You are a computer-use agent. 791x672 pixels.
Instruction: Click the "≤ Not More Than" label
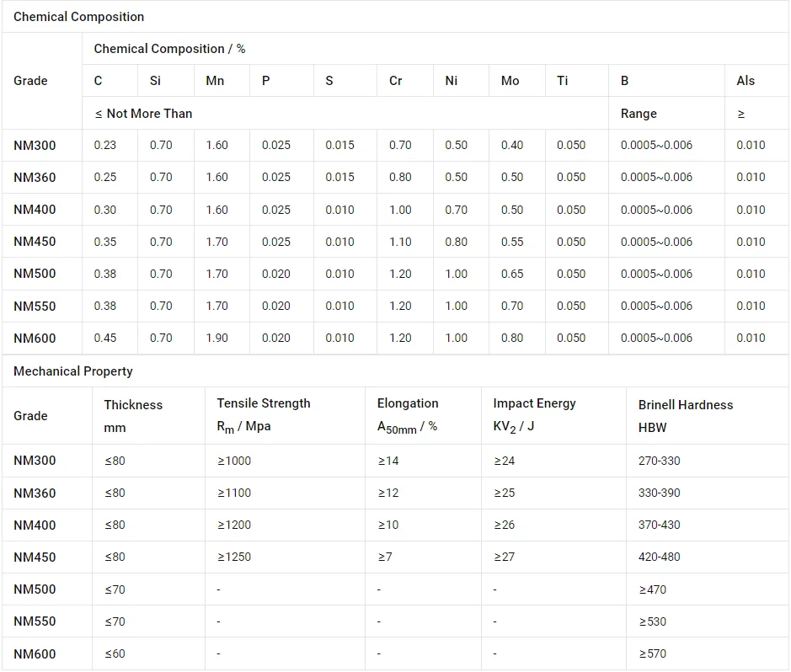pyautogui.click(x=143, y=114)
